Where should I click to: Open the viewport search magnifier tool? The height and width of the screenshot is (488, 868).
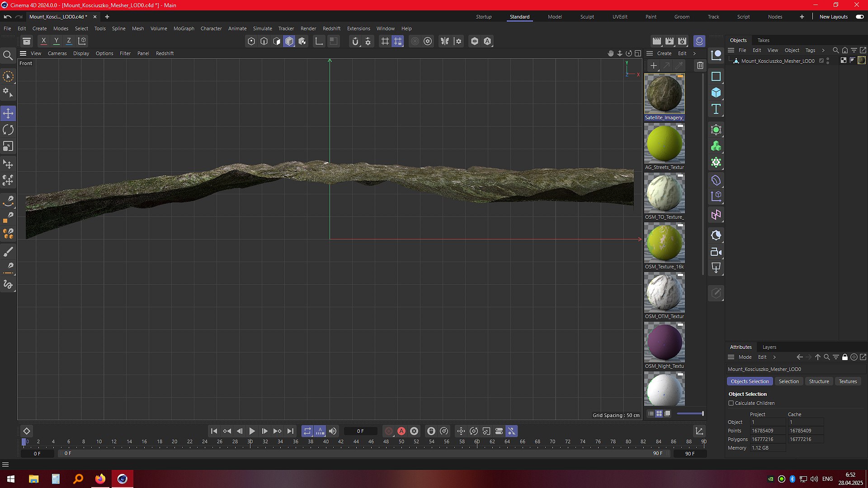pos(8,56)
